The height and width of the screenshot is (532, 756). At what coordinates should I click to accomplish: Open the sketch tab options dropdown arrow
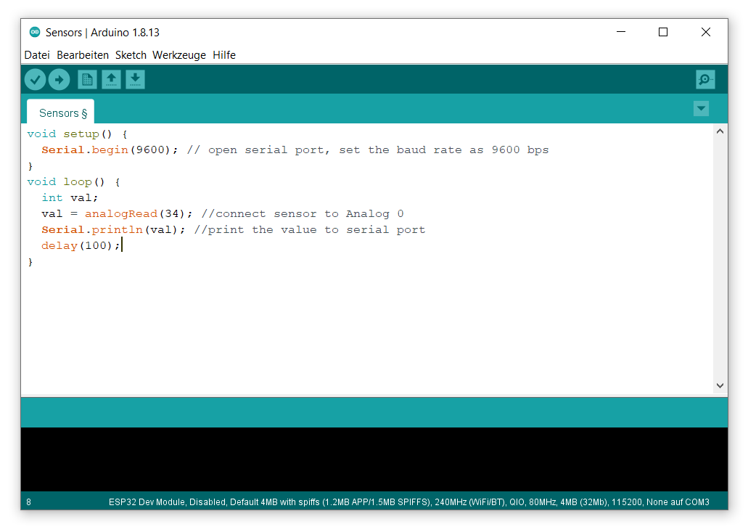[701, 108]
